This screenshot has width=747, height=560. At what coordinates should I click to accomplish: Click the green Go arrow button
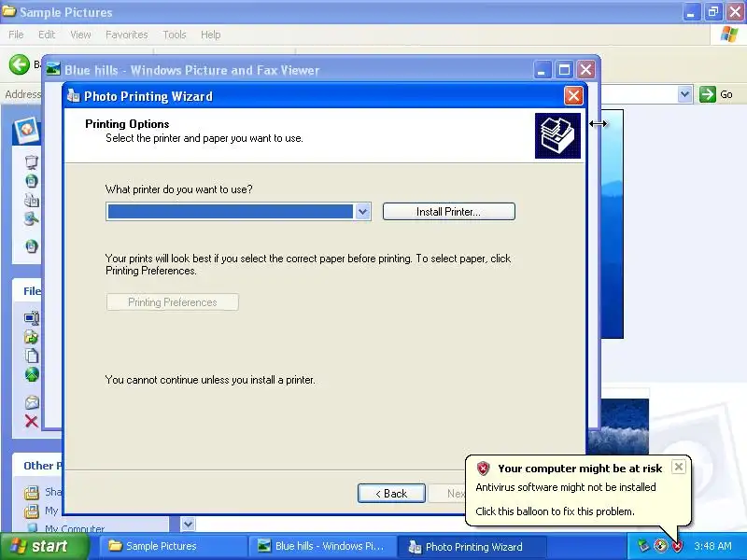pyautogui.click(x=708, y=94)
